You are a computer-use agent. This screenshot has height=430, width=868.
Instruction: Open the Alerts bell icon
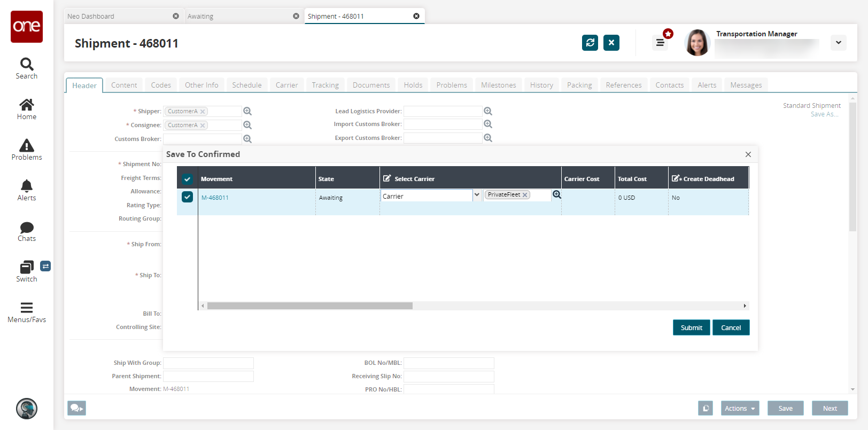27,190
